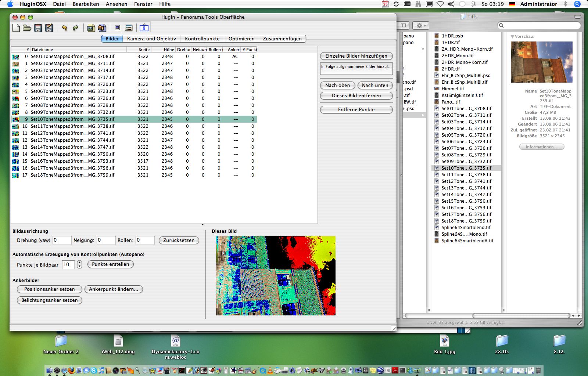Click the Drehung (yaw) input field

(61, 240)
